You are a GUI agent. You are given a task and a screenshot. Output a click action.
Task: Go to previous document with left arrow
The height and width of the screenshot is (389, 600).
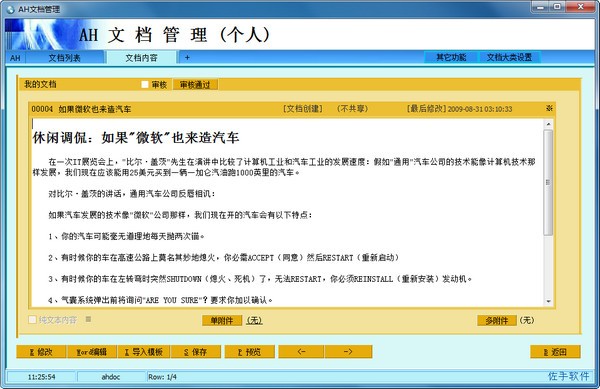[301, 352]
